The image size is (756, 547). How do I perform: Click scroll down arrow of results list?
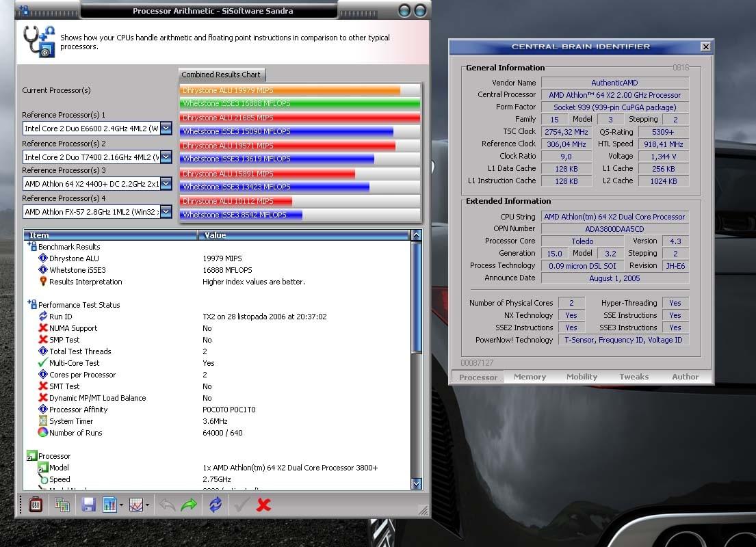click(416, 483)
